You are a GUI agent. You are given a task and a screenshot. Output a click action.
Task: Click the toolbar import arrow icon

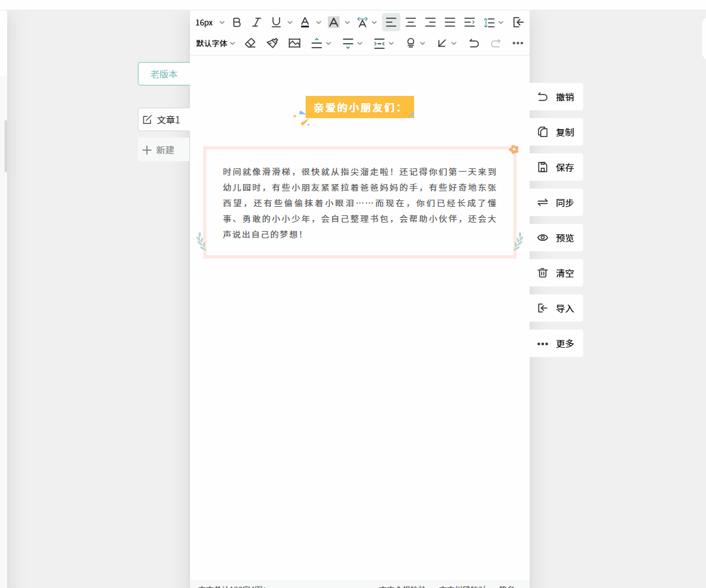519,22
